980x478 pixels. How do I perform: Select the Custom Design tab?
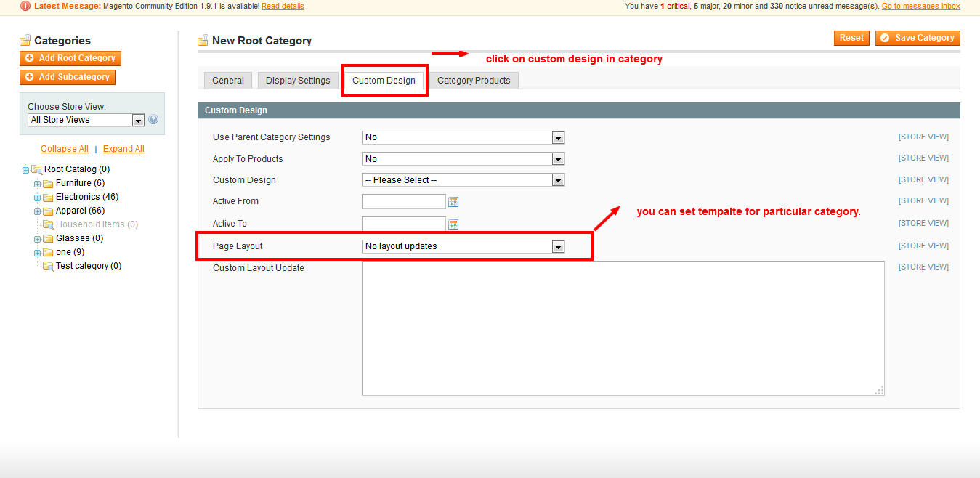(384, 81)
